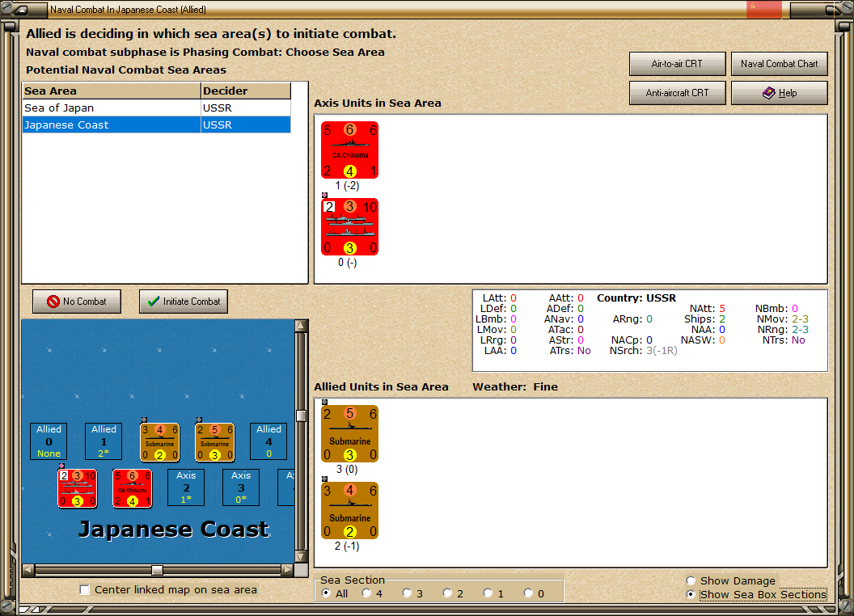This screenshot has height=616, width=854.
Task: Click the Initiate Combat button
Action: coord(184,302)
